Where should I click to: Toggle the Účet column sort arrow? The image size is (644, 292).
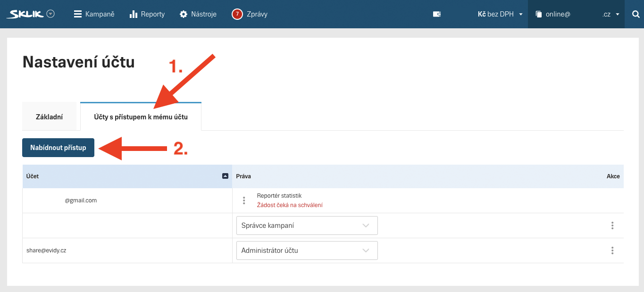tap(225, 176)
